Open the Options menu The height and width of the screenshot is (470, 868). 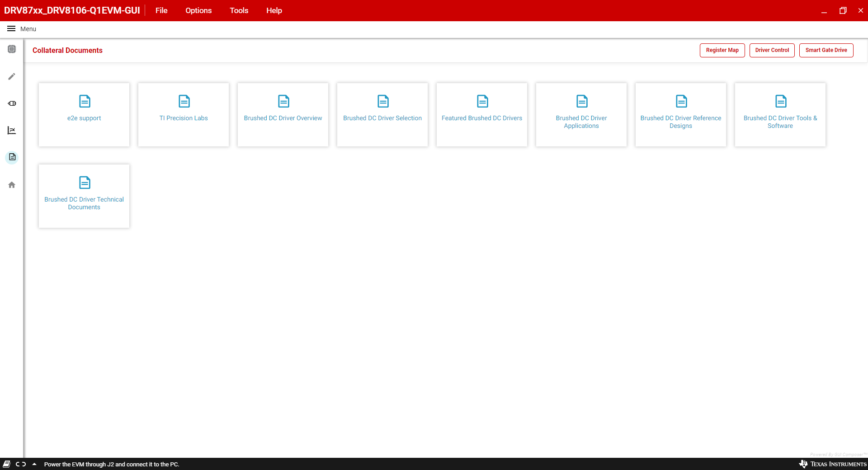[198, 10]
